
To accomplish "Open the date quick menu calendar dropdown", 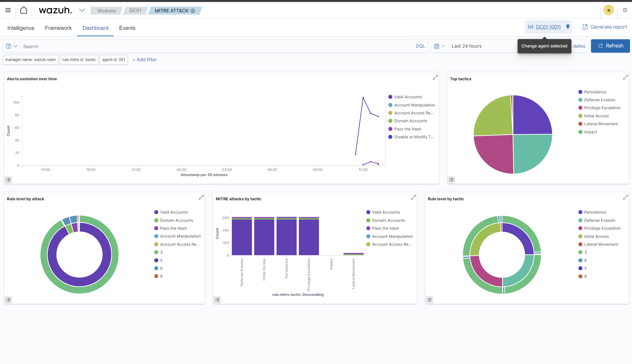I will 440,46.
